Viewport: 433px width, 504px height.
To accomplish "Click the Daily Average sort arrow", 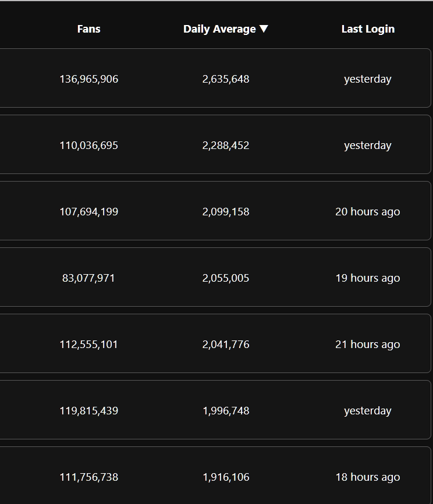I will (264, 29).
